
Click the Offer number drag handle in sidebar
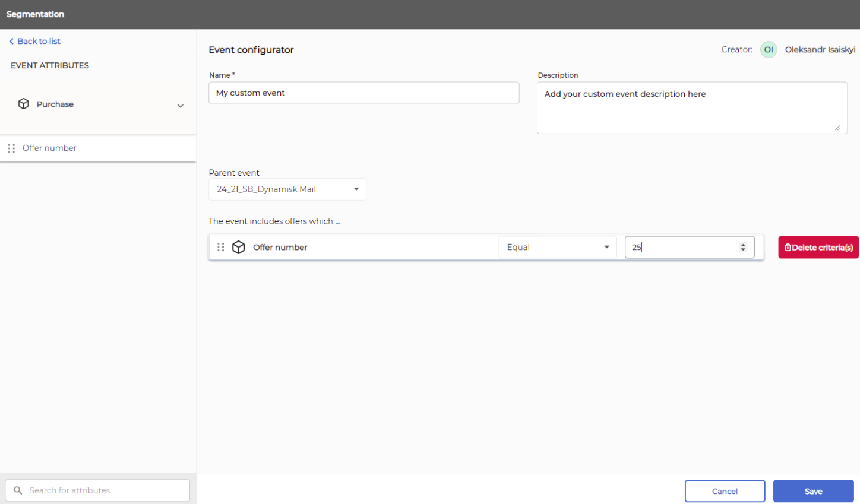pos(11,148)
